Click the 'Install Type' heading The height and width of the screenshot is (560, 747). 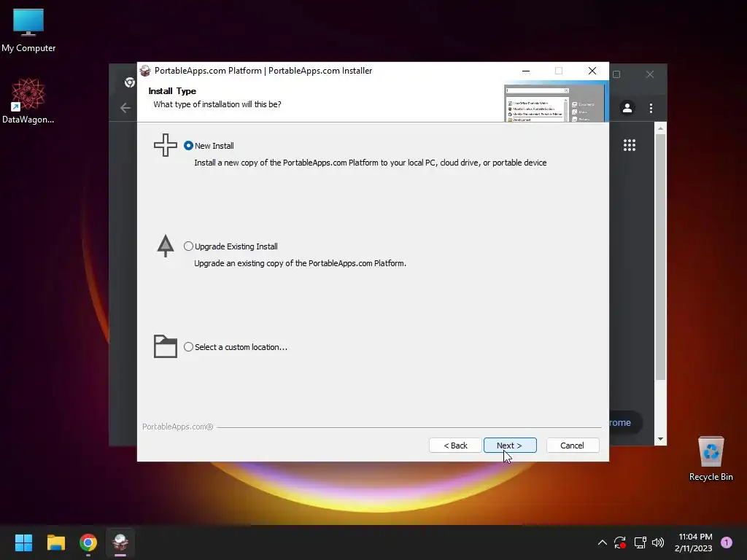click(172, 91)
